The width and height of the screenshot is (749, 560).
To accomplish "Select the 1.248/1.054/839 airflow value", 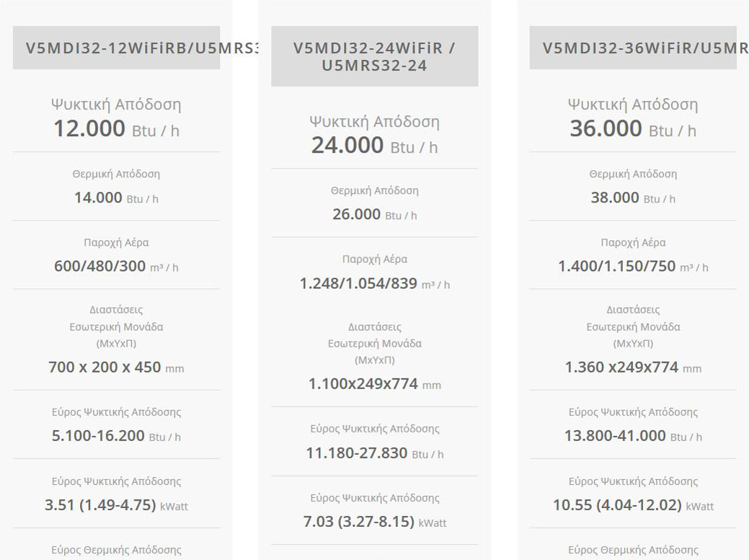I will coord(374,283).
